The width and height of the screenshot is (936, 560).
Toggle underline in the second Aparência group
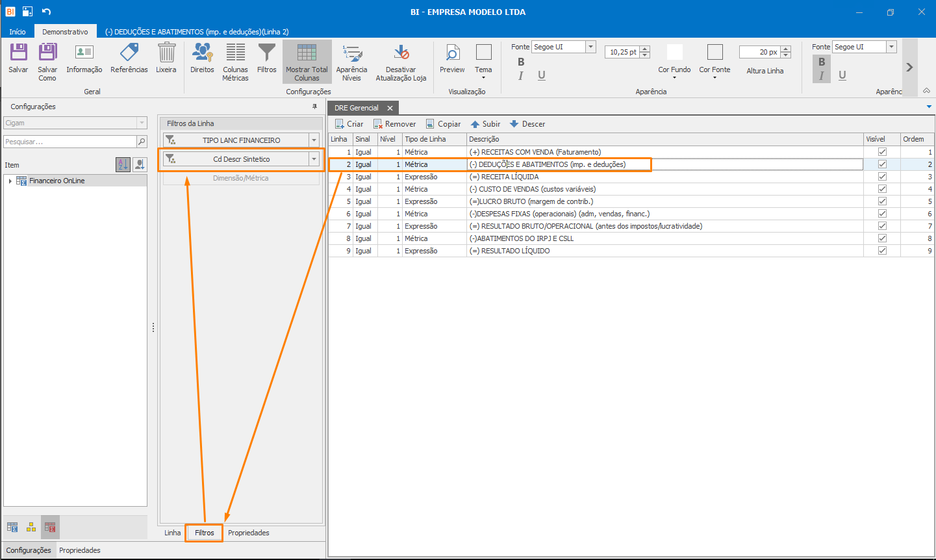coord(842,75)
